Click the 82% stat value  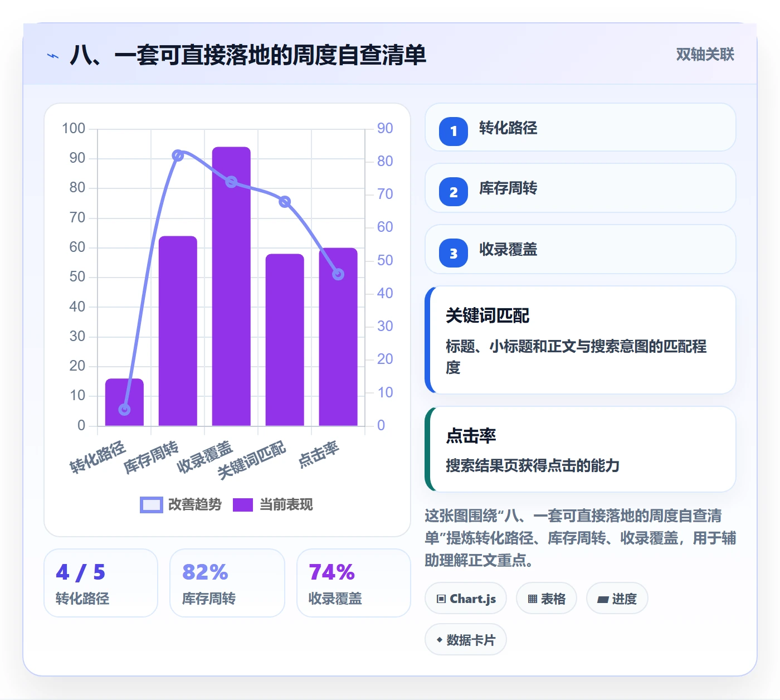[205, 572]
